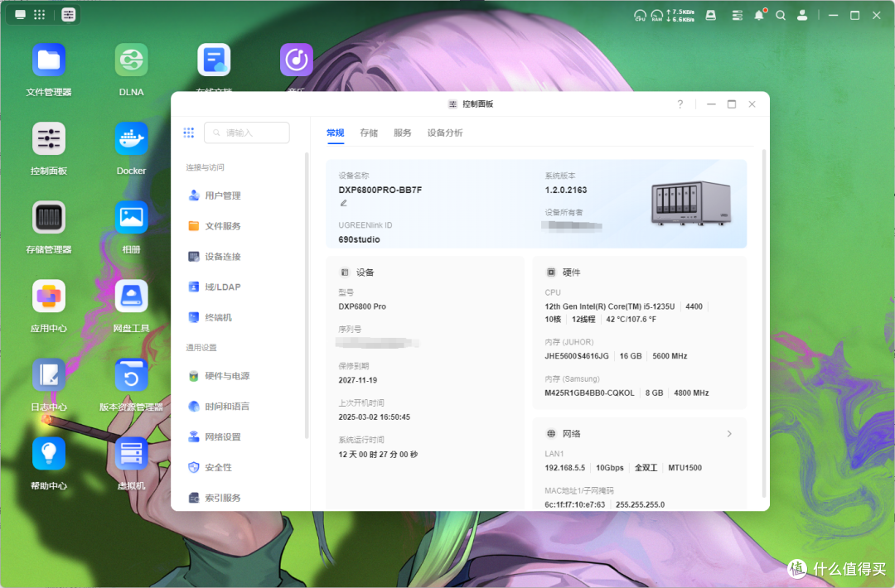Open the notification bell in top bar
Viewport: 895px width, 588px height.
point(759,16)
